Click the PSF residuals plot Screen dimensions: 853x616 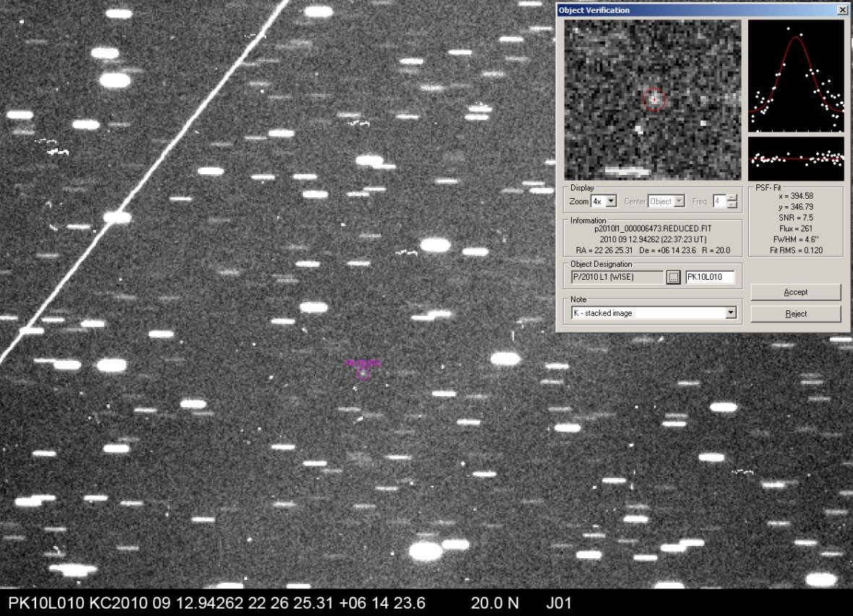pyautogui.click(x=796, y=158)
